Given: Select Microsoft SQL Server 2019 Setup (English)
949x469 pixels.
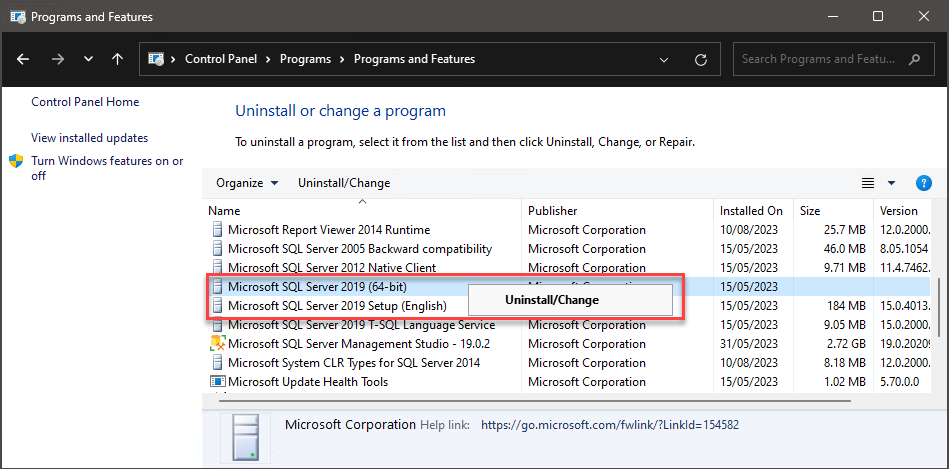Looking at the screenshot, I should [337, 306].
